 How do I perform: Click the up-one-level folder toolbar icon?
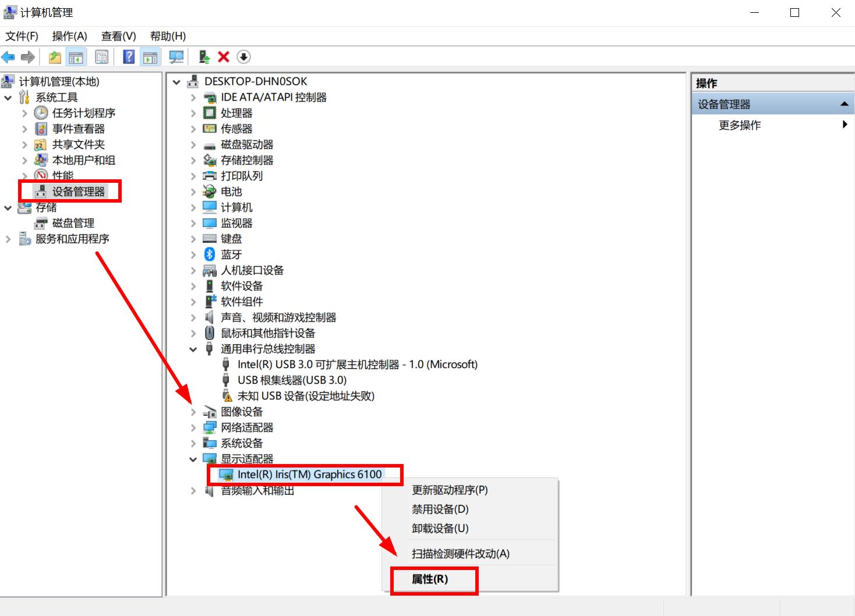click(x=55, y=57)
